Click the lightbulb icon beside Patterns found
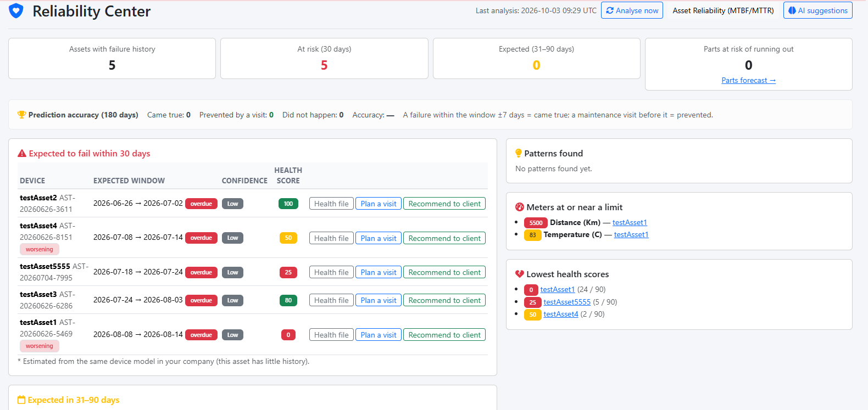 tap(519, 154)
